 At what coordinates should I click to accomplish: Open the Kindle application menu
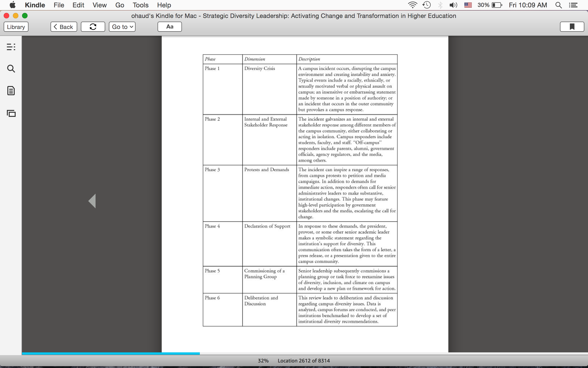click(x=35, y=5)
